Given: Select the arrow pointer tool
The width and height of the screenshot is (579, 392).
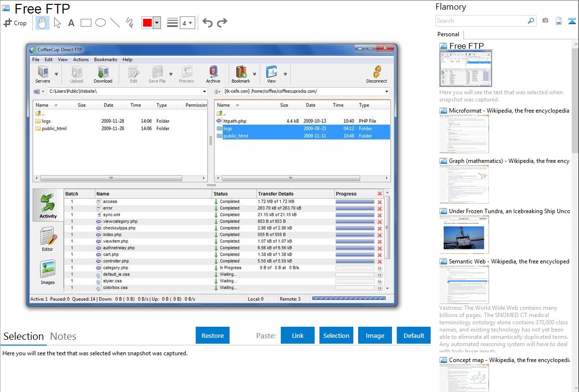Looking at the screenshot, I should pyautogui.click(x=57, y=23).
